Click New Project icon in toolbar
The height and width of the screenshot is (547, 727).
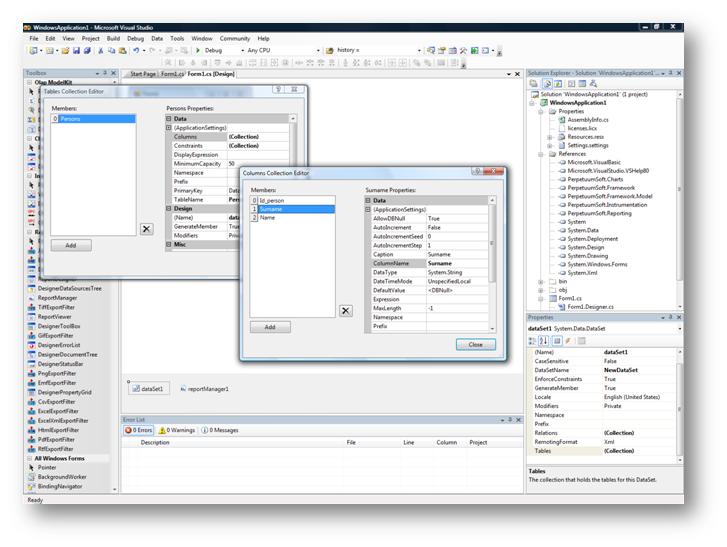point(34,51)
